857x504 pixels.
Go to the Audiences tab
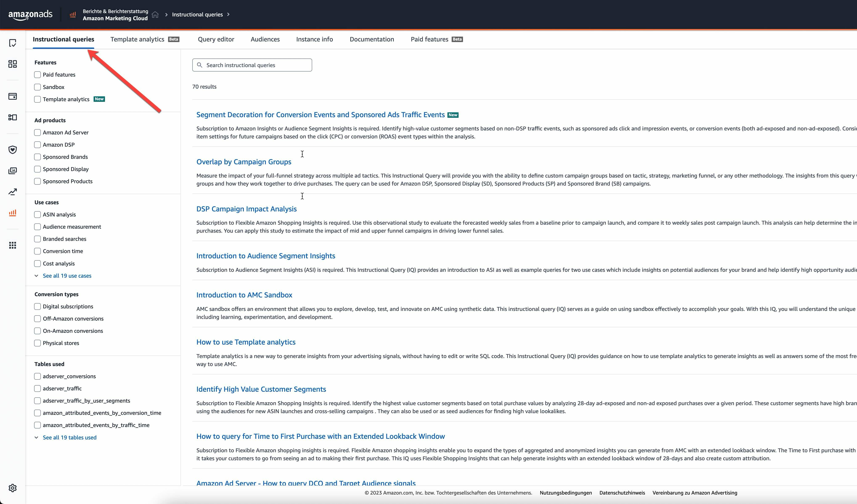pyautogui.click(x=265, y=40)
